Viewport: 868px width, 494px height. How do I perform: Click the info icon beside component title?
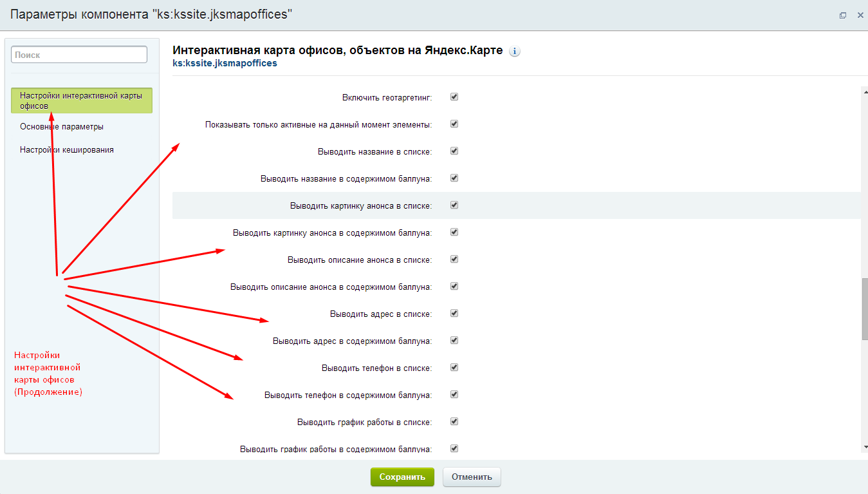514,52
